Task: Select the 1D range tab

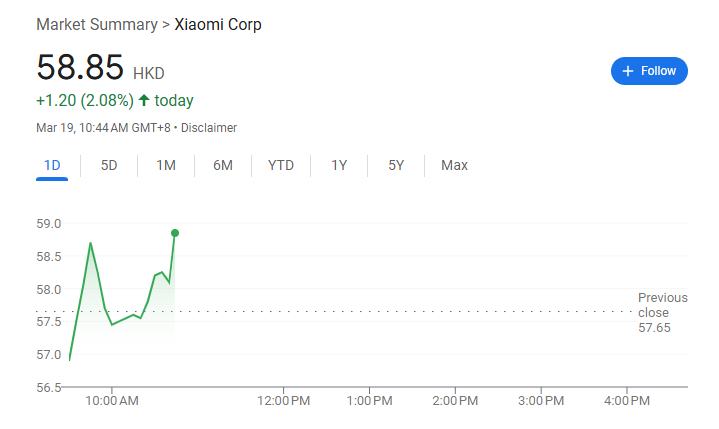Action: (x=52, y=165)
